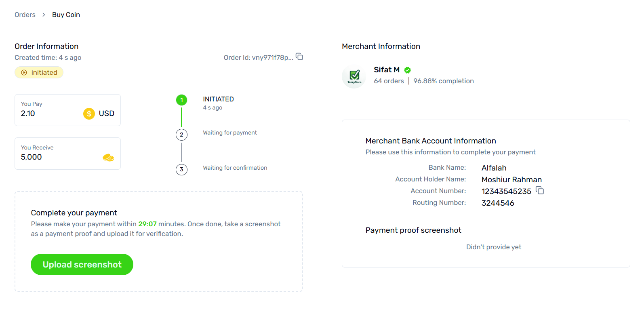Click the You Receive 5,000 box

coord(67,154)
